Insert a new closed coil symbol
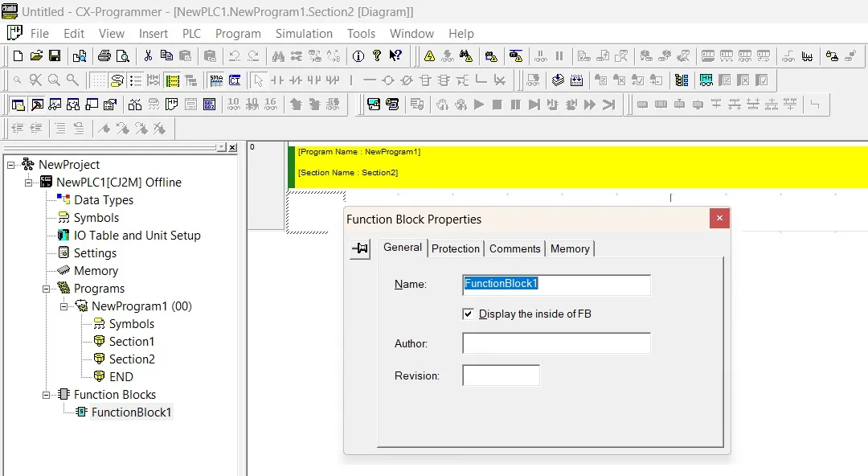Viewport: 868px width, 476px height. 407,80
